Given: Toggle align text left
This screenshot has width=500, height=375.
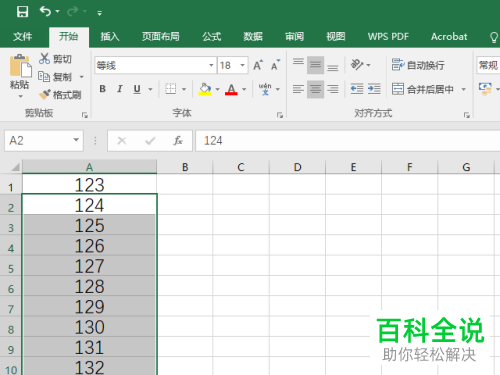Looking at the screenshot, I should (x=298, y=89).
